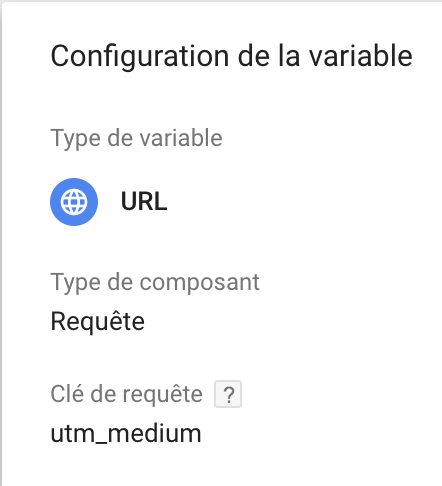442x486 pixels.
Task: Click the word variable in the title
Action: 361,56
